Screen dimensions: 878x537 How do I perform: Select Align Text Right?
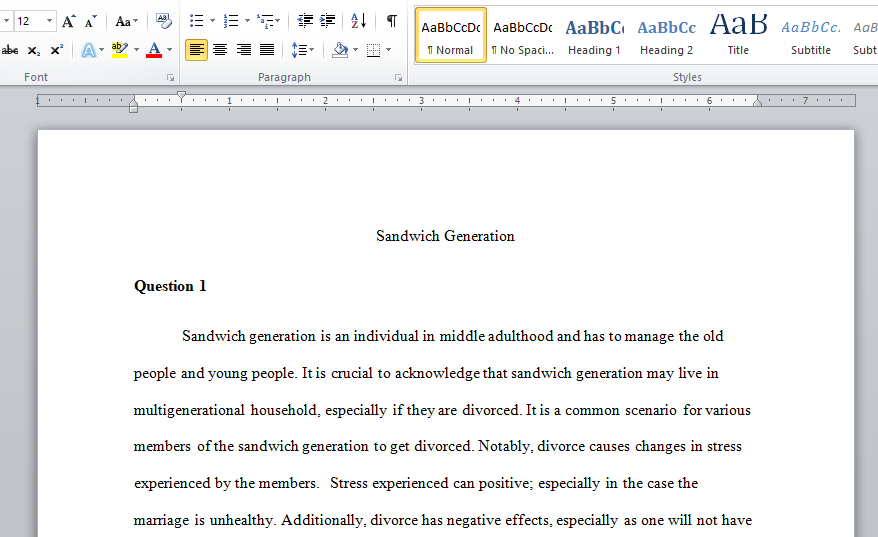244,50
